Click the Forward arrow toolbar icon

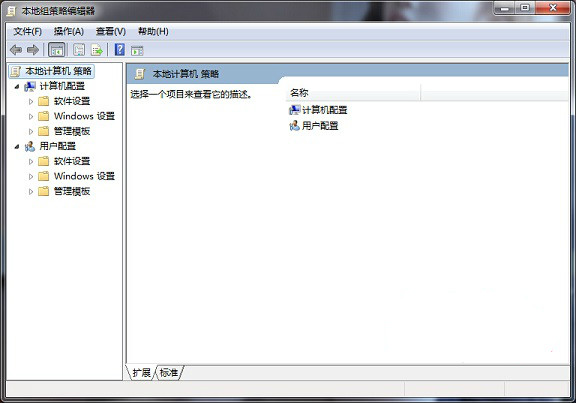33,50
